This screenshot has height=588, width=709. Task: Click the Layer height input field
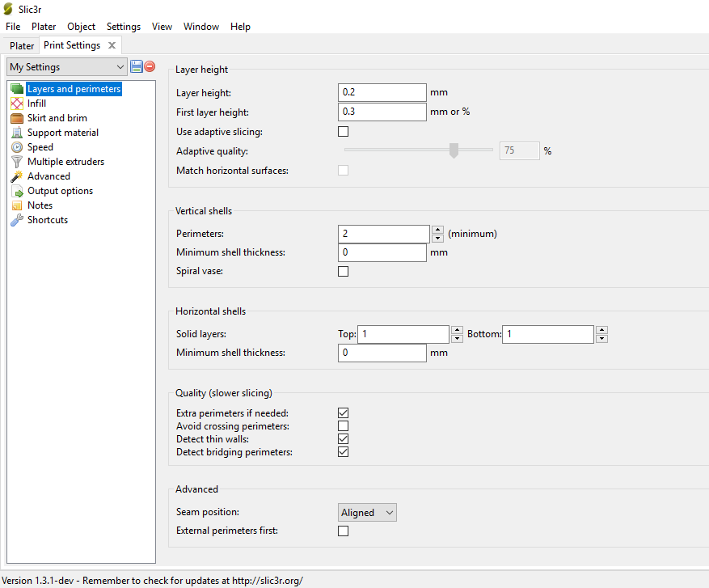pos(382,93)
